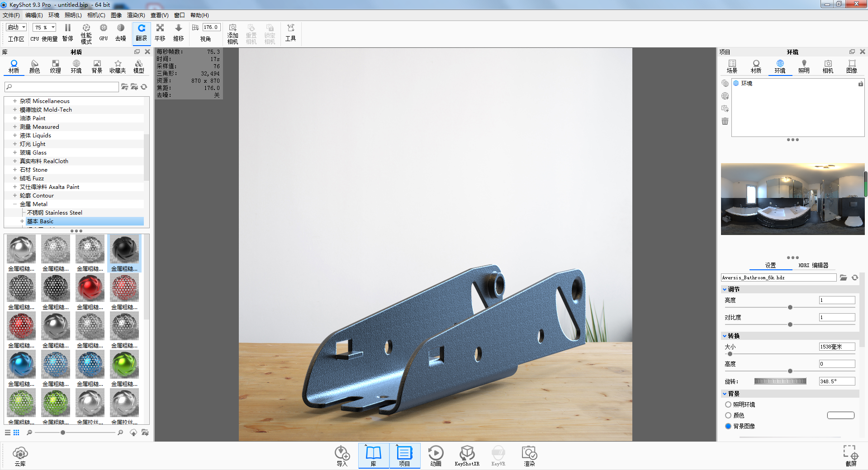
Task: Refresh the material library
Action: coord(144,87)
